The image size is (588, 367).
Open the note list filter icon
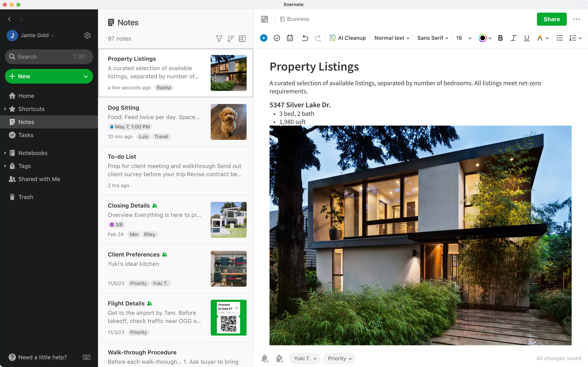219,39
